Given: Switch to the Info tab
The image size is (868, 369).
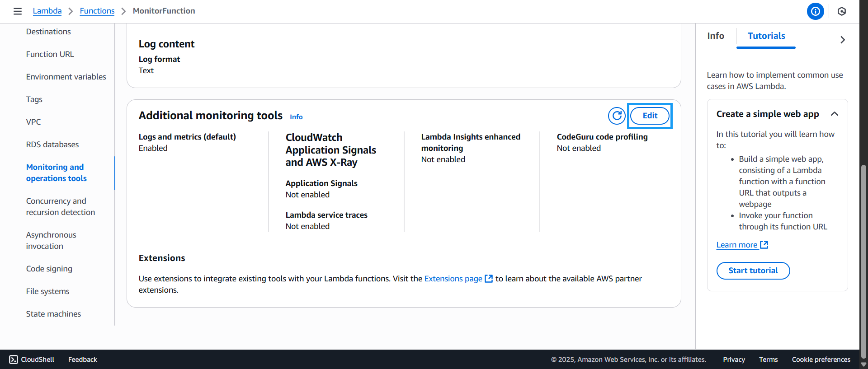Looking at the screenshot, I should click(715, 36).
